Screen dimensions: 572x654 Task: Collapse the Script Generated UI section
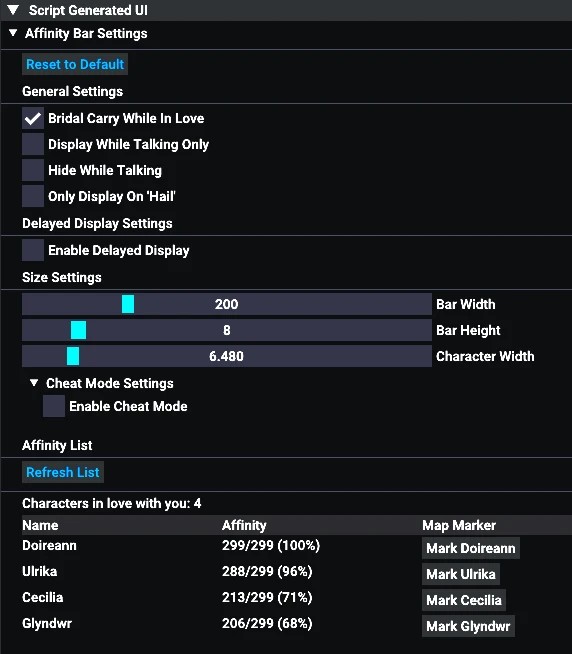(13, 10)
